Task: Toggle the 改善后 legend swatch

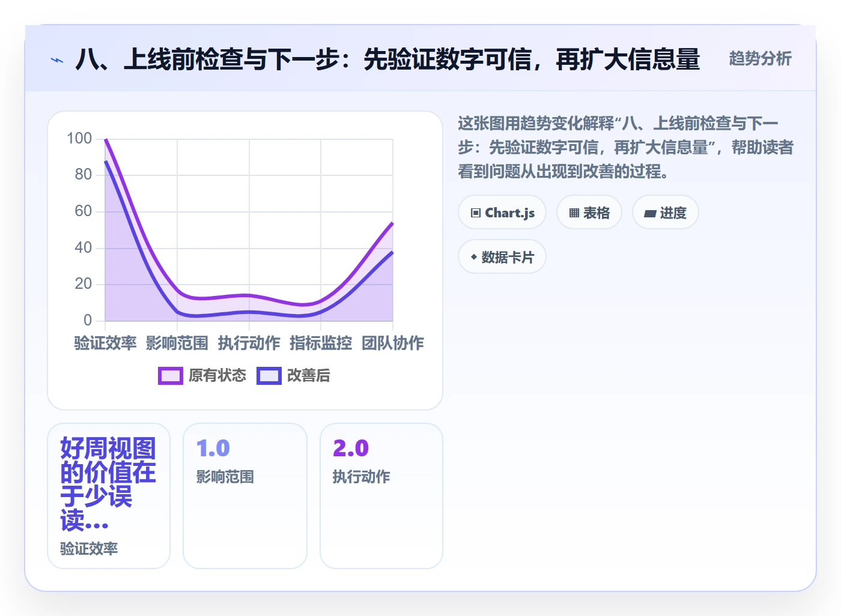Action: tap(269, 376)
